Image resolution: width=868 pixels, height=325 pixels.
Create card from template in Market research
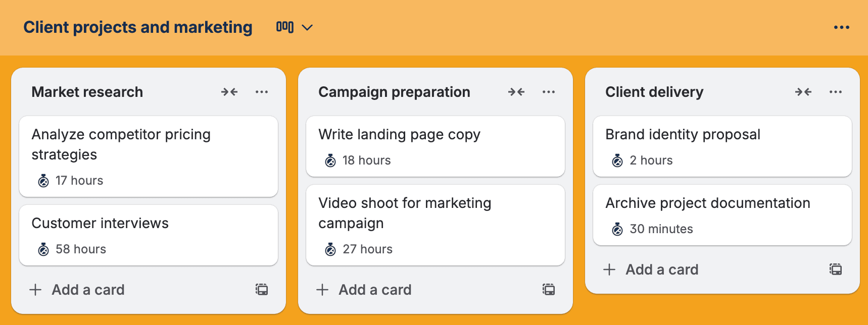[x=262, y=290]
